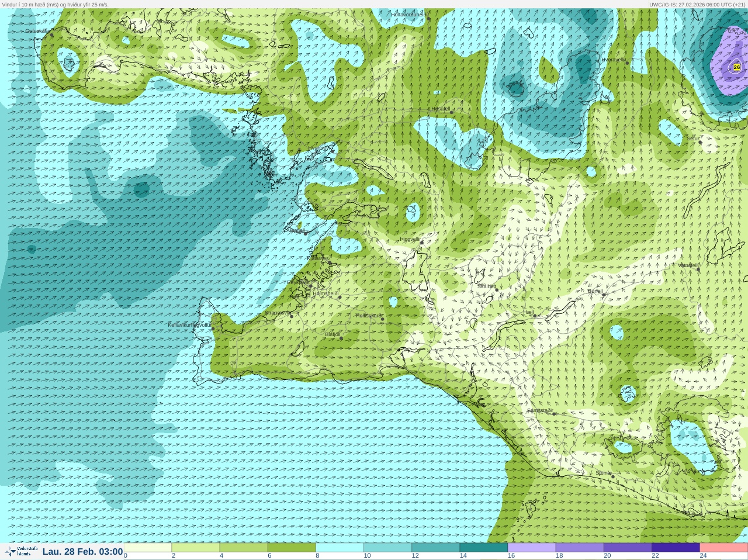This screenshot has height=560, width=748.
Task: Select the 22–24 m/s dark purple swatch
Action: point(676,548)
